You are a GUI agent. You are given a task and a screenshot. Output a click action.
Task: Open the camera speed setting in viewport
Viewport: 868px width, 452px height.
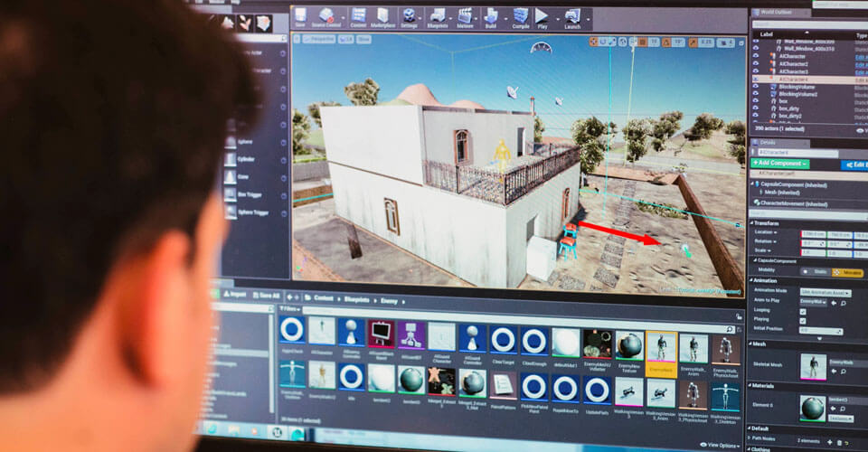[724, 42]
